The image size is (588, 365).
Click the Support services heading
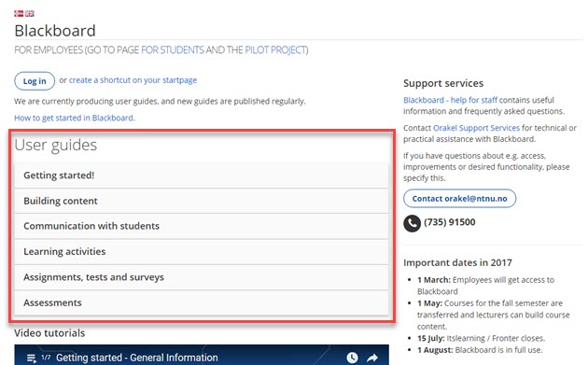coord(443,83)
